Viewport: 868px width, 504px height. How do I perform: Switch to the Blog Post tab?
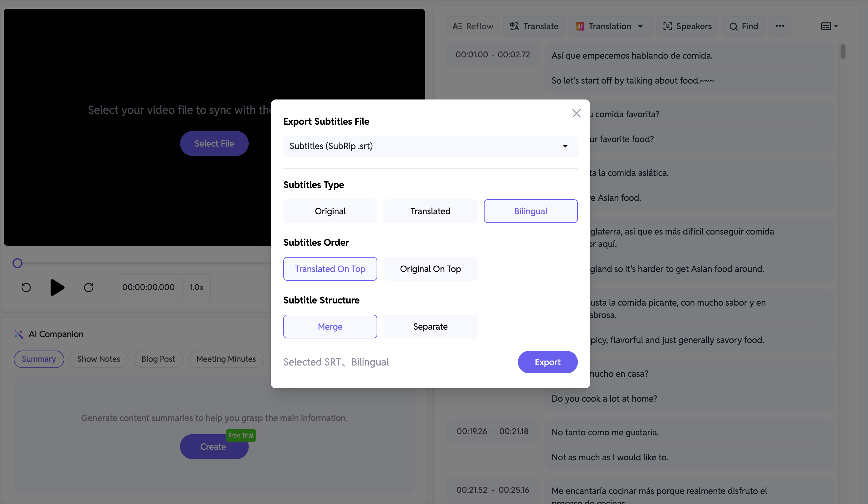158,359
